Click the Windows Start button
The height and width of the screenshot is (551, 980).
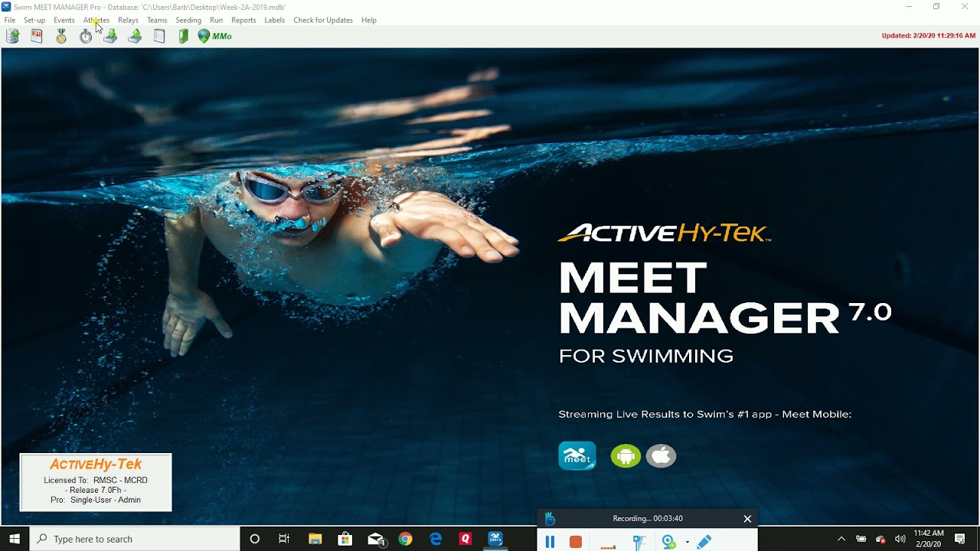[x=15, y=539]
